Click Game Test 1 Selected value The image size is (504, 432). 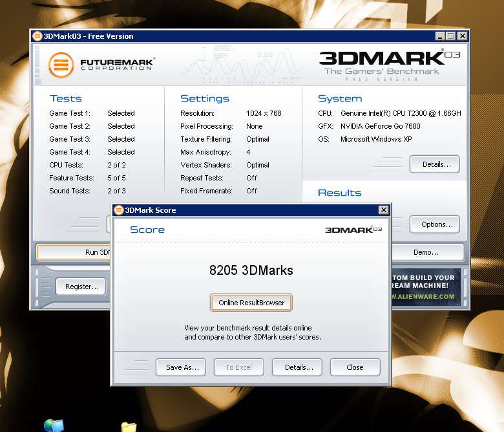point(121,113)
